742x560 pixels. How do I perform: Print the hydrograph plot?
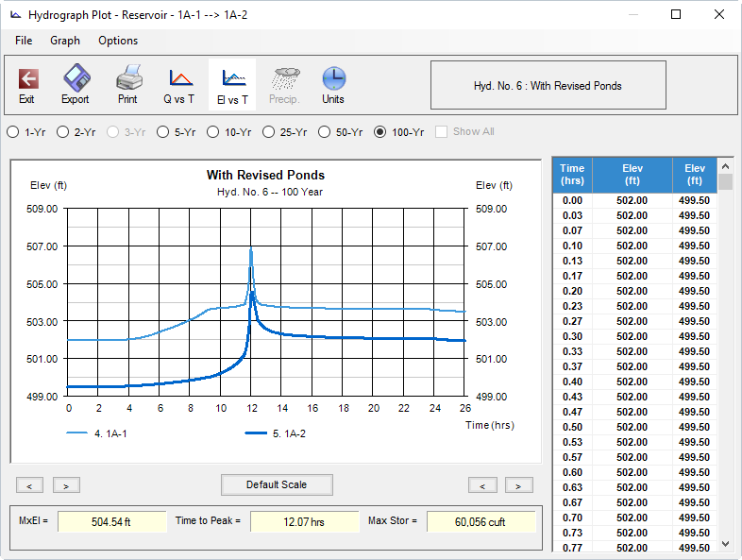[x=127, y=85]
